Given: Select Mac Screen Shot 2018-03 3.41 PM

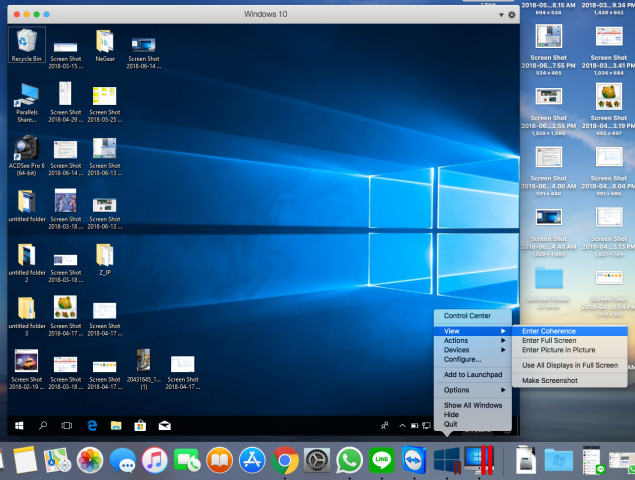Looking at the screenshot, I should pyautogui.click(x=609, y=36).
